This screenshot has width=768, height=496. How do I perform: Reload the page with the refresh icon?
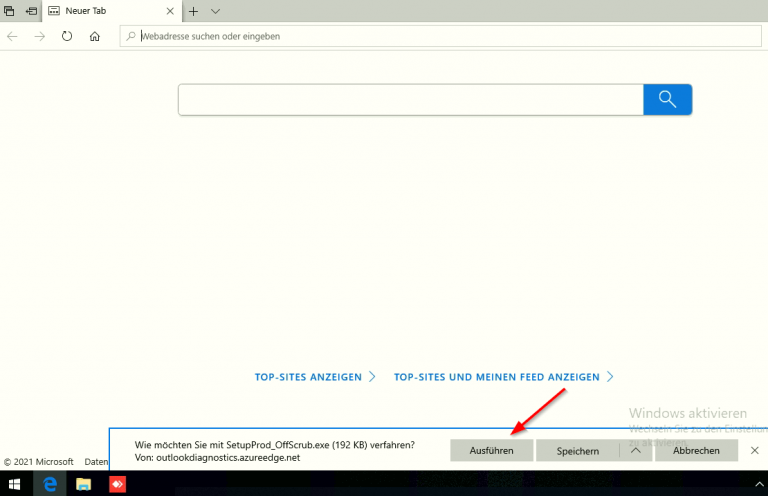[67, 36]
